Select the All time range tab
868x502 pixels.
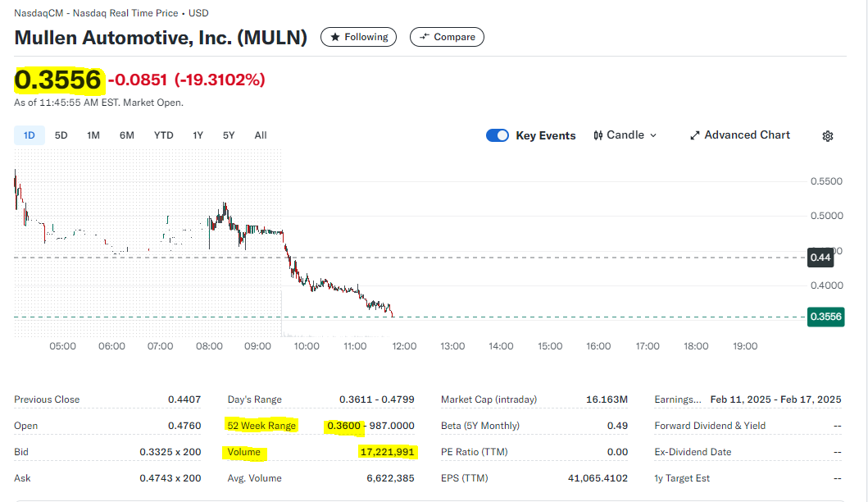[x=260, y=135]
